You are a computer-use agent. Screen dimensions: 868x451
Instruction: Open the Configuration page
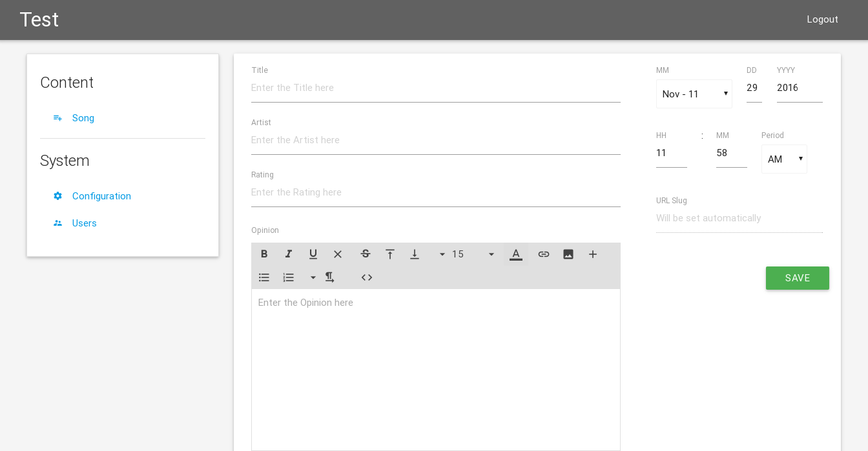(x=101, y=196)
